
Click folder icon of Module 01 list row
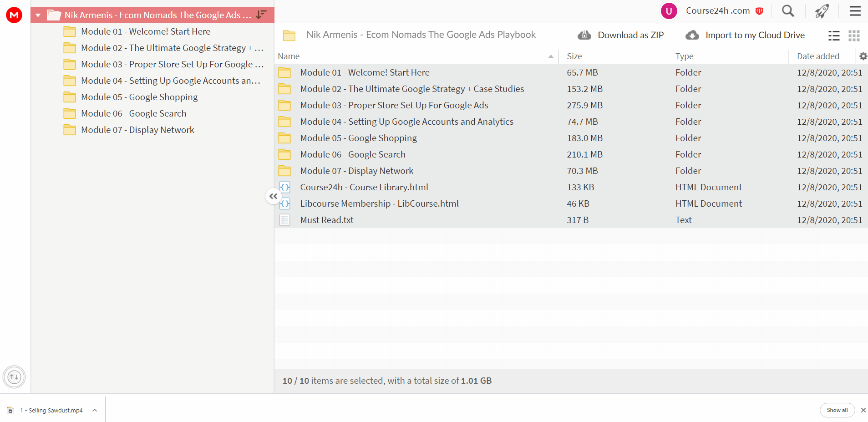click(x=284, y=72)
